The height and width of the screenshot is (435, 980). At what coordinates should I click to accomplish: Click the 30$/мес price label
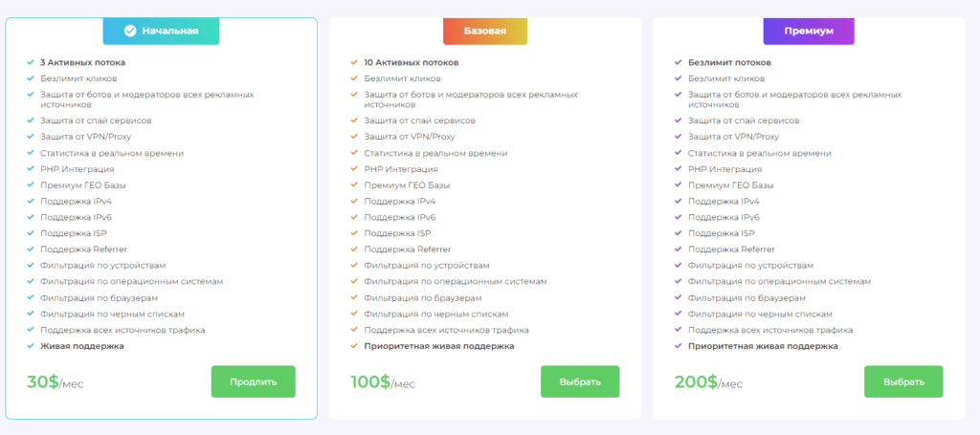(x=55, y=382)
